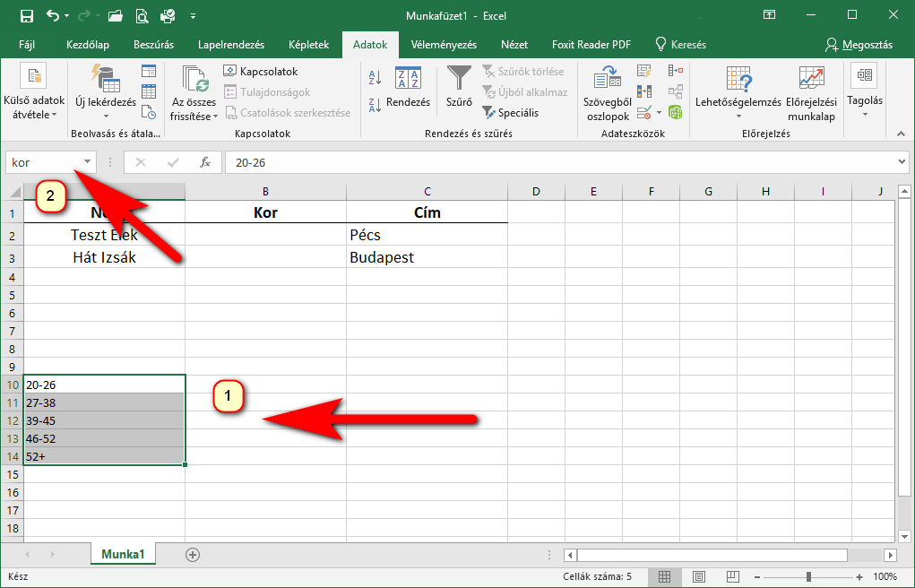The image size is (915, 588).
Task: Switch to Page Layout view
Action: click(699, 577)
